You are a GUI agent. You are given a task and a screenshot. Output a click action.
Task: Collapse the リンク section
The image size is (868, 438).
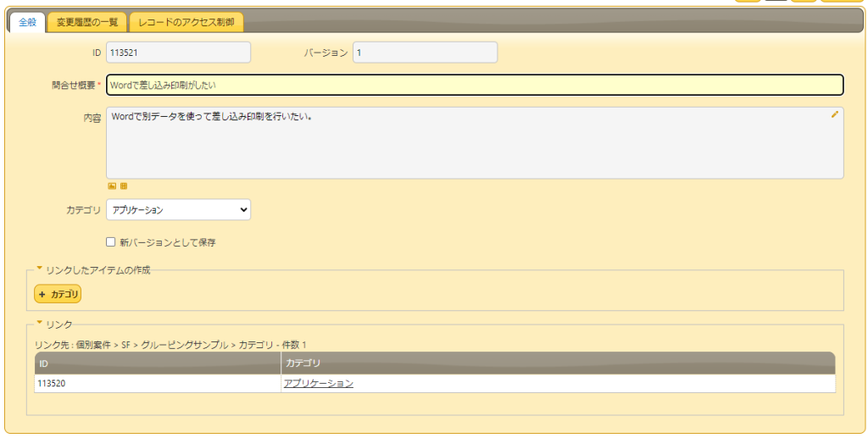coord(39,323)
